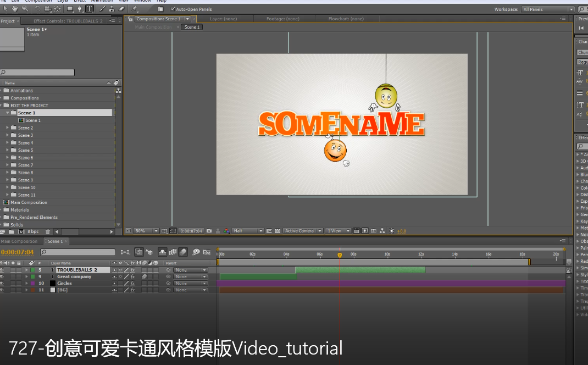Screen dimensions: 588x365
Task: Open the Composition menu
Action: coord(38,1)
